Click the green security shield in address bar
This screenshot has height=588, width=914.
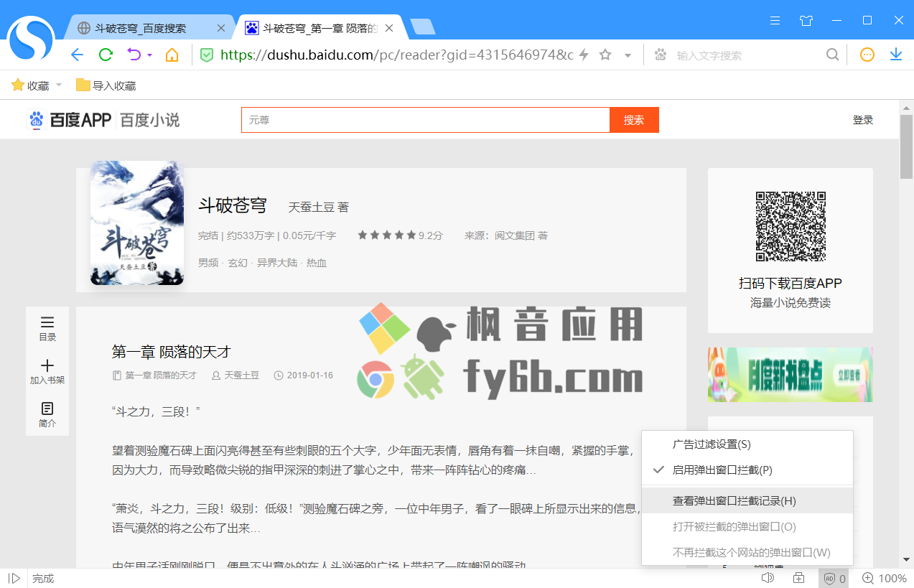tap(207, 55)
